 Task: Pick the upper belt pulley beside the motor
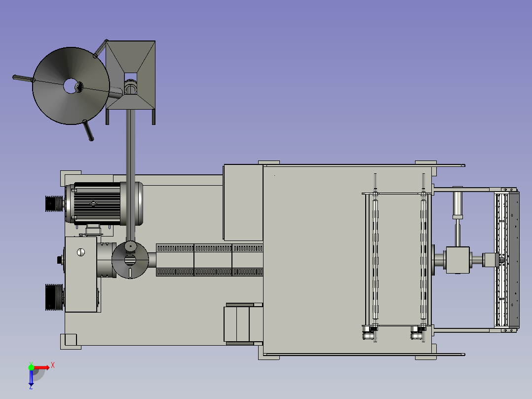tap(54, 204)
